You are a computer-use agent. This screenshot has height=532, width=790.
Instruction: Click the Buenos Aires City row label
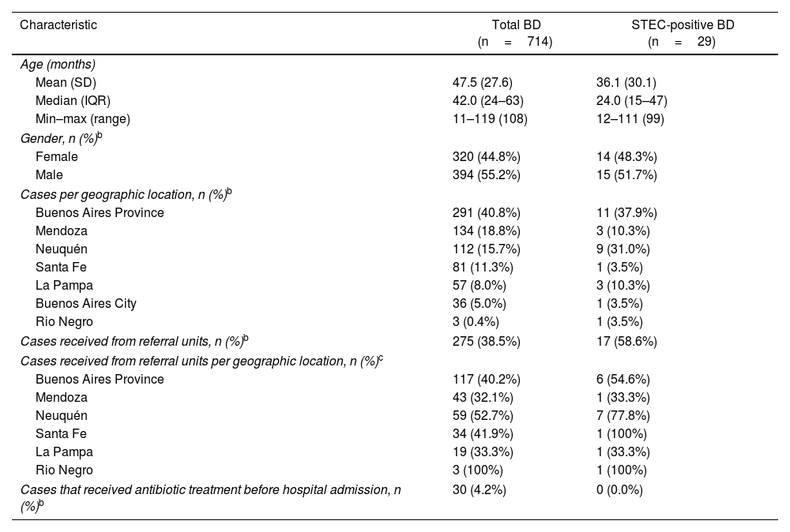click(86, 303)
